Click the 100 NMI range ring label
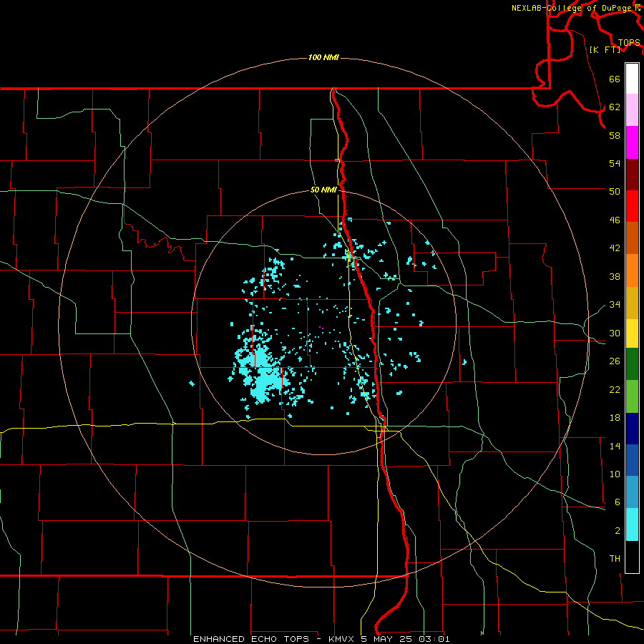The width and height of the screenshot is (644, 644). pyautogui.click(x=323, y=57)
